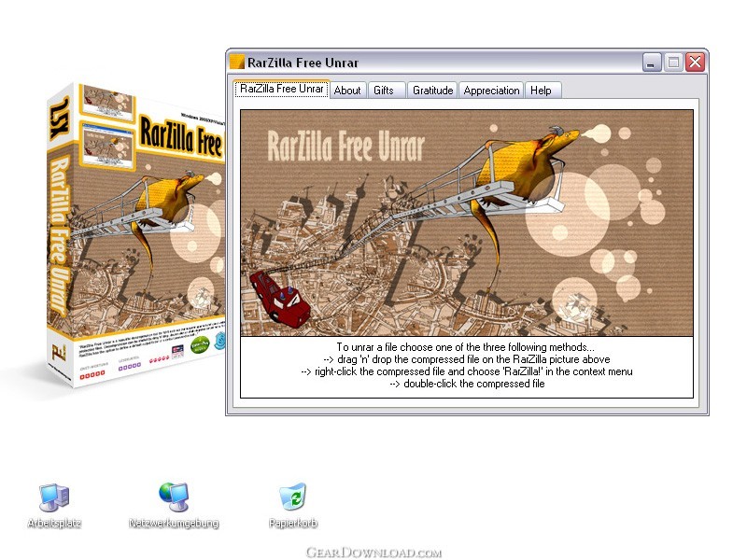Screen dimensions: 747x560
Task: Switch to the About tab
Action: tap(347, 90)
